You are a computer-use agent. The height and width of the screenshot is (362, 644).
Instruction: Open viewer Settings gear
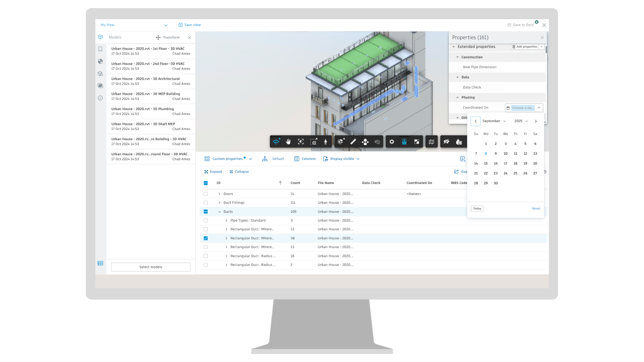click(392, 142)
